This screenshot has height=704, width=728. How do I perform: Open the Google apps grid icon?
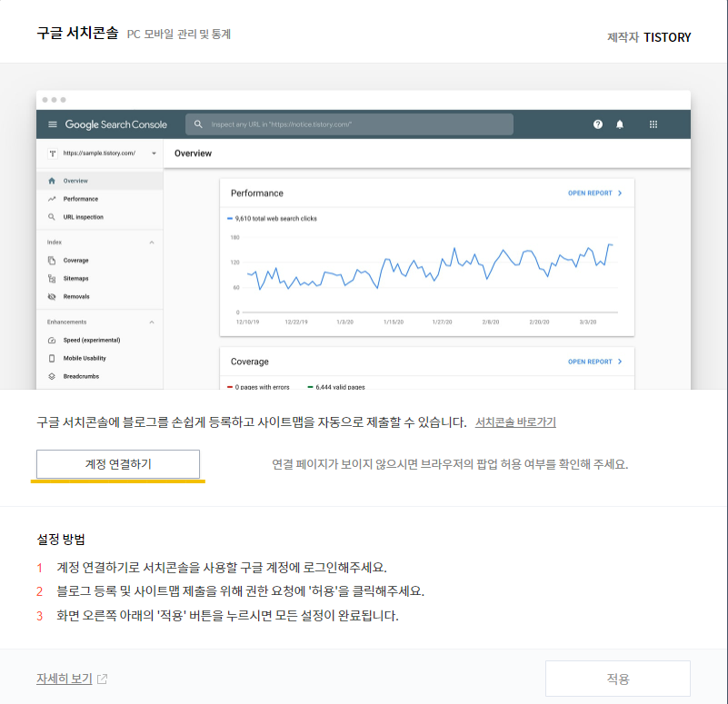pos(653,124)
